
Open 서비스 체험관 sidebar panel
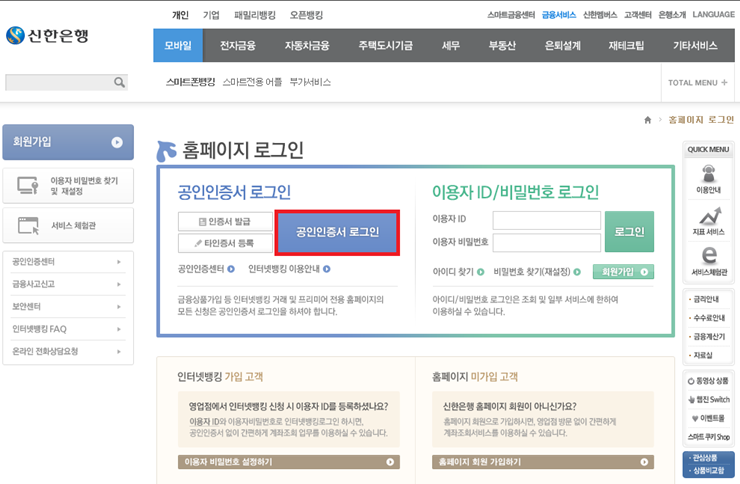(x=68, y=225)
